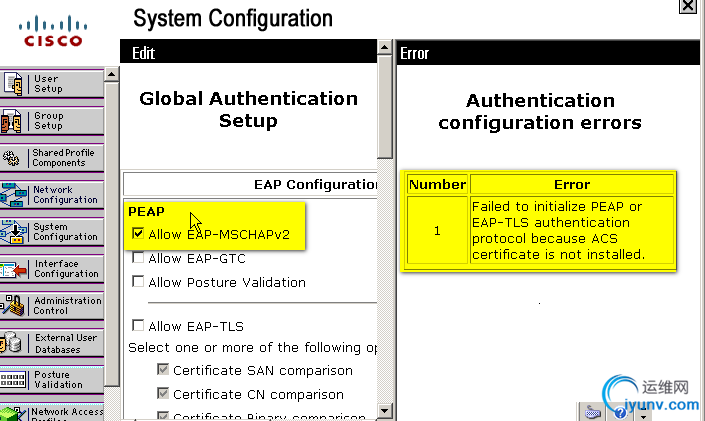Image resolution: width=705 pixels, height=421 pixels.
Task: Click the Interface Configuration icon
Action: point(13,269)
